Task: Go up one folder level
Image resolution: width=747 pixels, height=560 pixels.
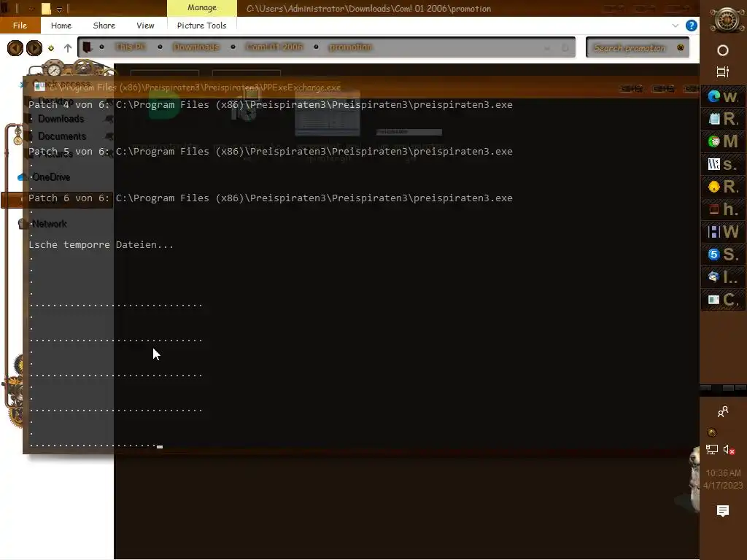Action: pos(68,48)
